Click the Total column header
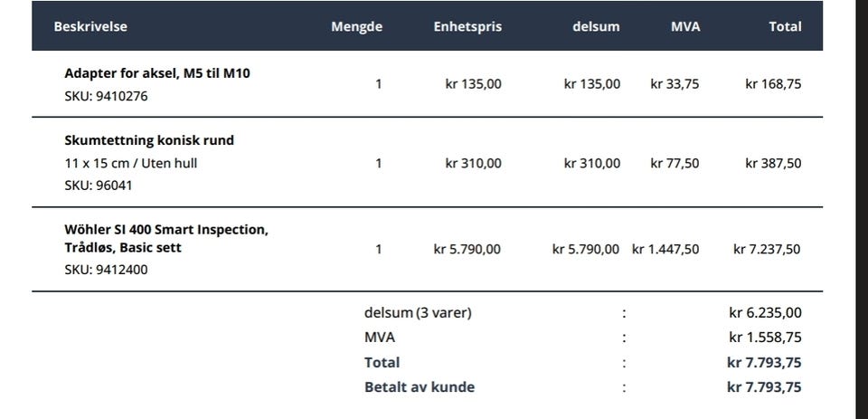The image size is (868, 419). [785, 26]
